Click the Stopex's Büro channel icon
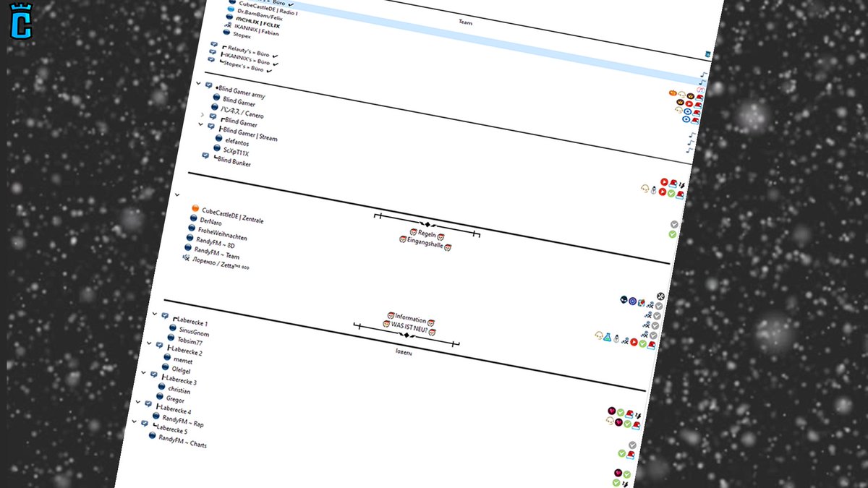This screenshot has height=488, width=868. [211, 60]
